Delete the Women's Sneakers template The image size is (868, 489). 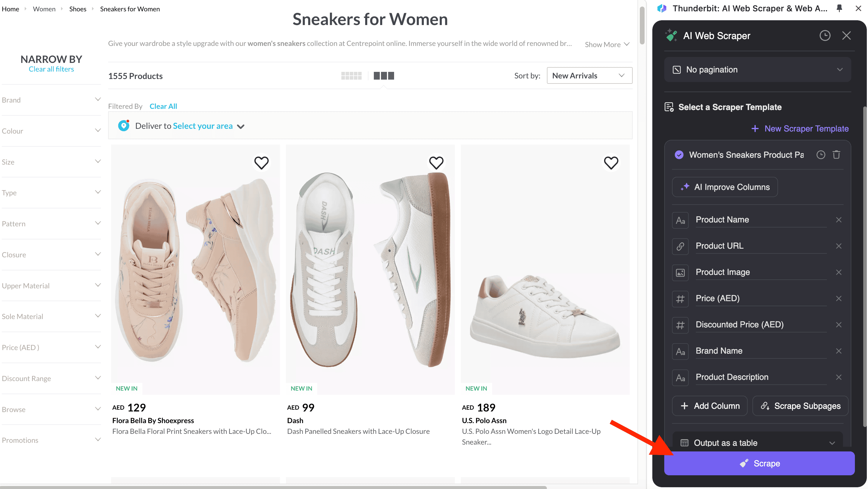pyautogui.click(x=836, y=155)
